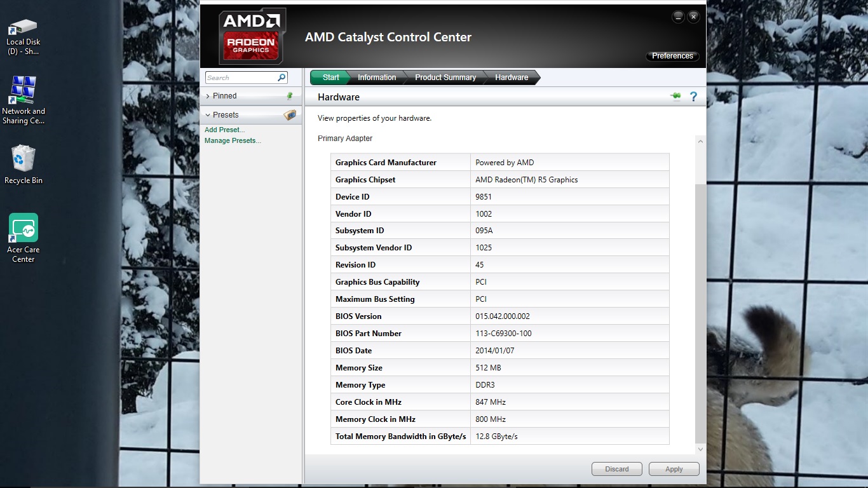Select the Core Clock value 847 MHz

click(x=490, y=402)
